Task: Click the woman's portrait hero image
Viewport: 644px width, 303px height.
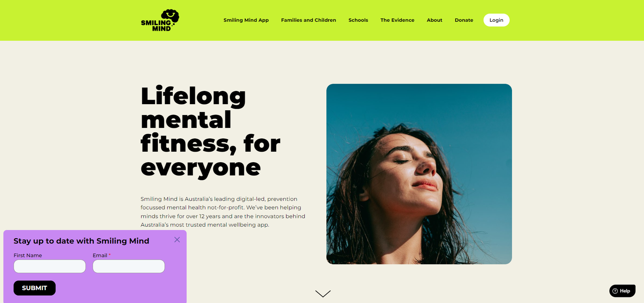Action: [x=419, y=174]
